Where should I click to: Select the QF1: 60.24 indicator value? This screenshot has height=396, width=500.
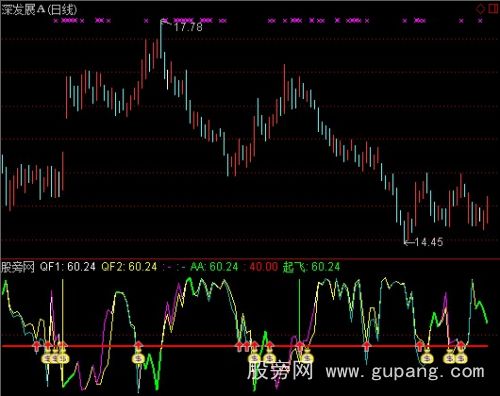[x=68, y=267]
